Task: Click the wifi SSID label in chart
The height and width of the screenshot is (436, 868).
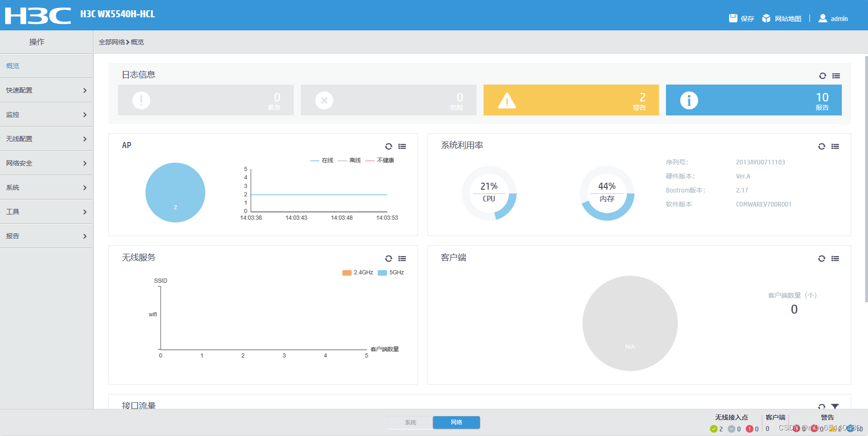Action: [x=153, y=314]
